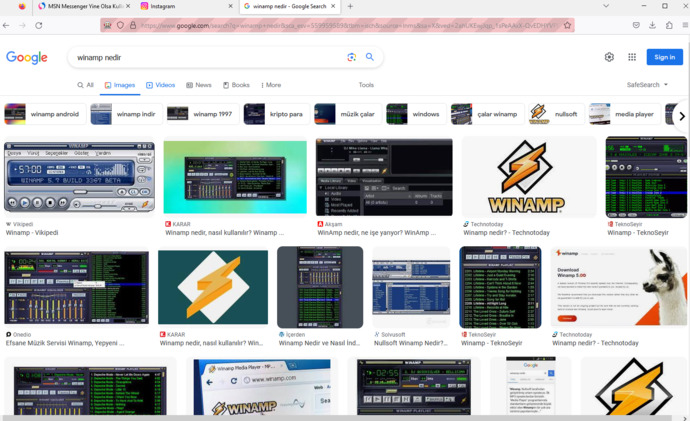Open the llama Download Winamp thumbnail
Viewport: 690px width, 421px height.
pos(619,287)
